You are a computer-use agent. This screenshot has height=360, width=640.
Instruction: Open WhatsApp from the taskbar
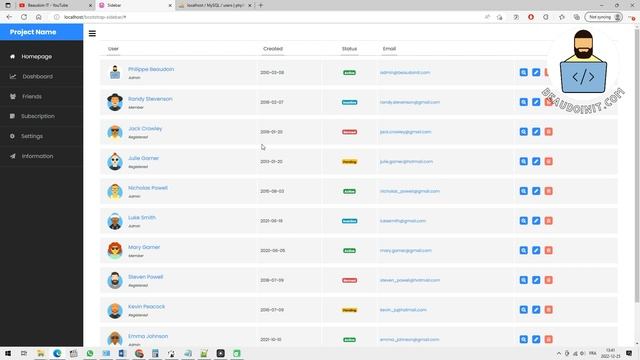click(90, 353)
